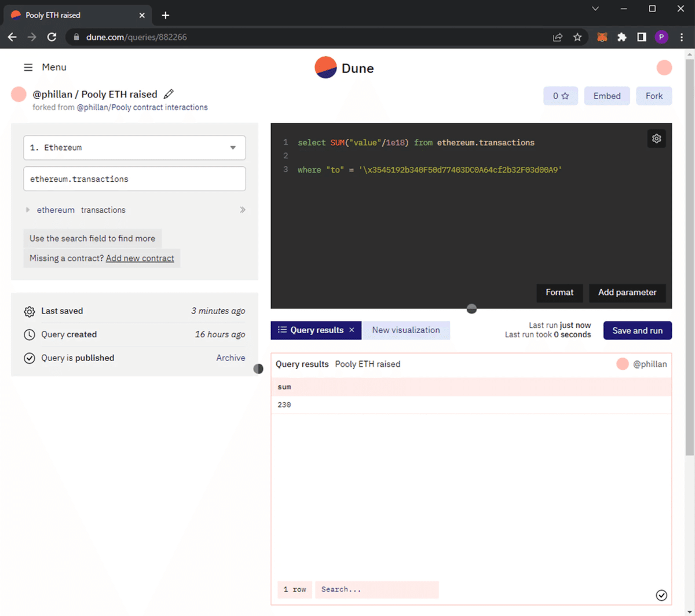Click Add parameter button
This screenshot has height=616, width=695.
pos(627,293)
